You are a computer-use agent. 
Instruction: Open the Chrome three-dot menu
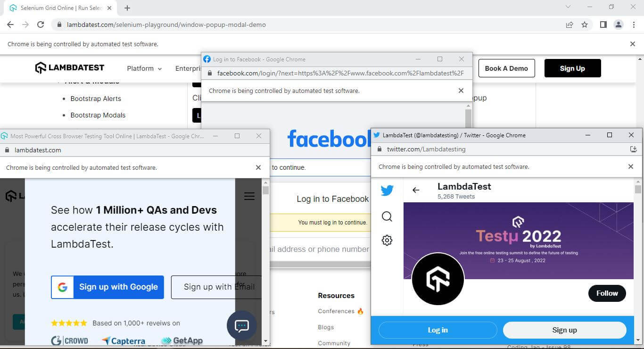pos(634,25)
